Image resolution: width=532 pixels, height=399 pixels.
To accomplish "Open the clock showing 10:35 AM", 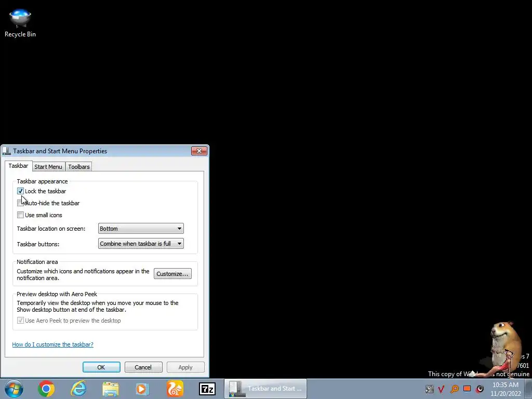I will [505, 389].
